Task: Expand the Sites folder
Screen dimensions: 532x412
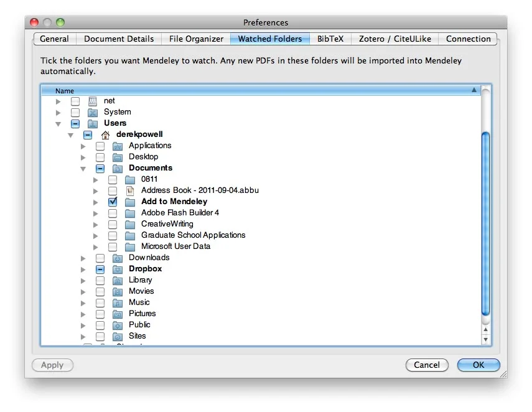Action: tap(83, 337)
